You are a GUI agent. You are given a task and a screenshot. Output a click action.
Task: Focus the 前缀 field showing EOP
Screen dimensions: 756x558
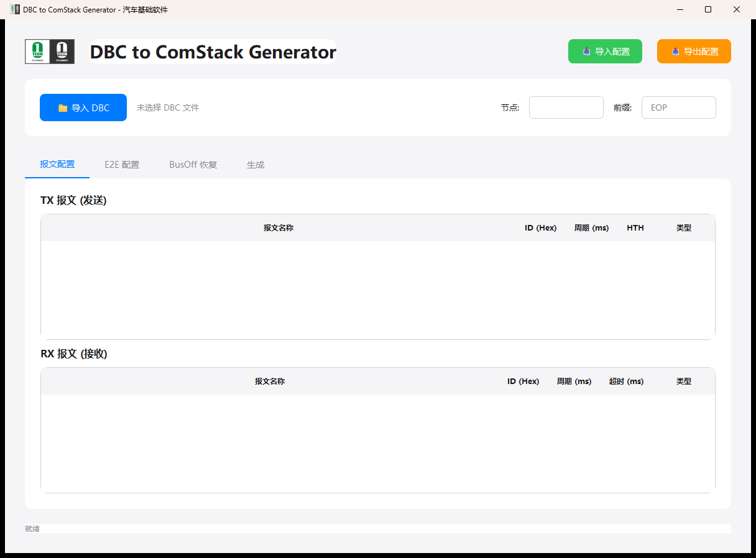pos(679,107)
